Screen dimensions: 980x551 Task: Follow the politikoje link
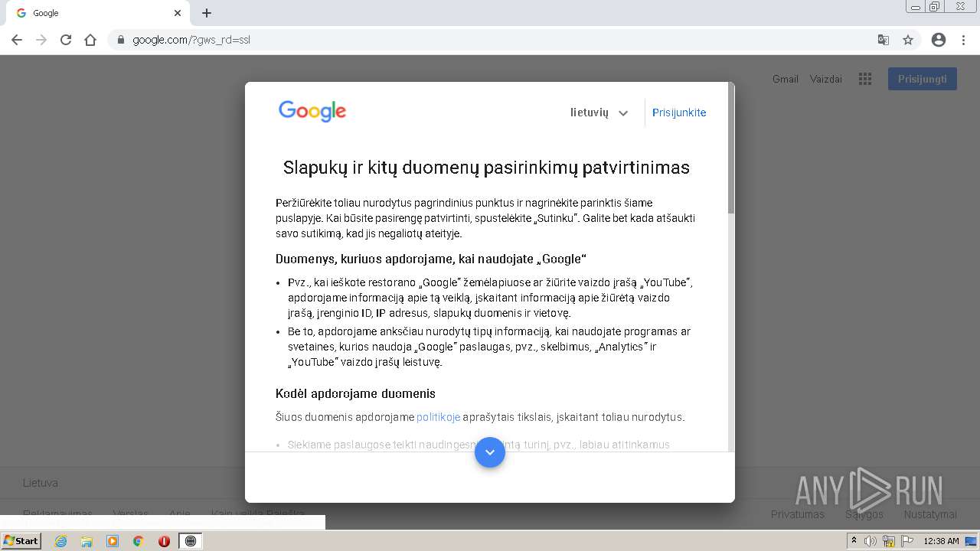(439, 417)
